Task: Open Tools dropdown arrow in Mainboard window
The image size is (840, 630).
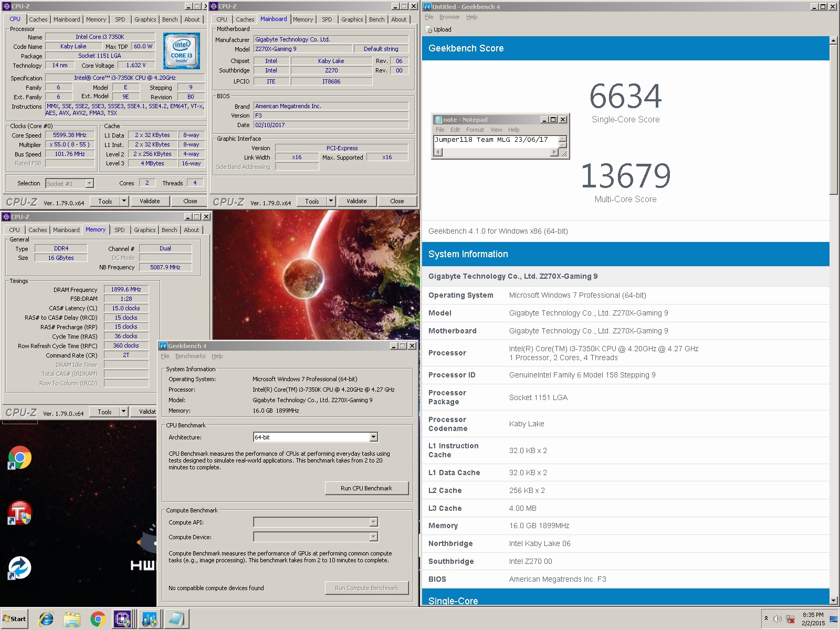Action: 331,201
